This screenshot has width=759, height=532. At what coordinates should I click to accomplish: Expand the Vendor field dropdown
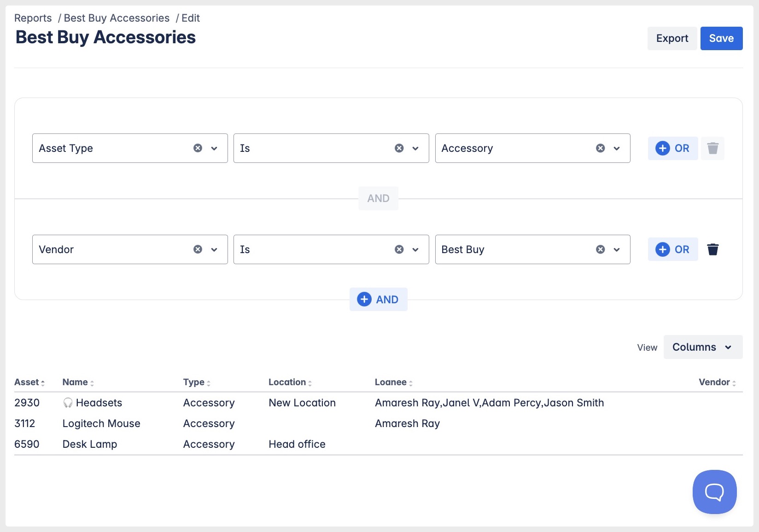pos(214,249)
